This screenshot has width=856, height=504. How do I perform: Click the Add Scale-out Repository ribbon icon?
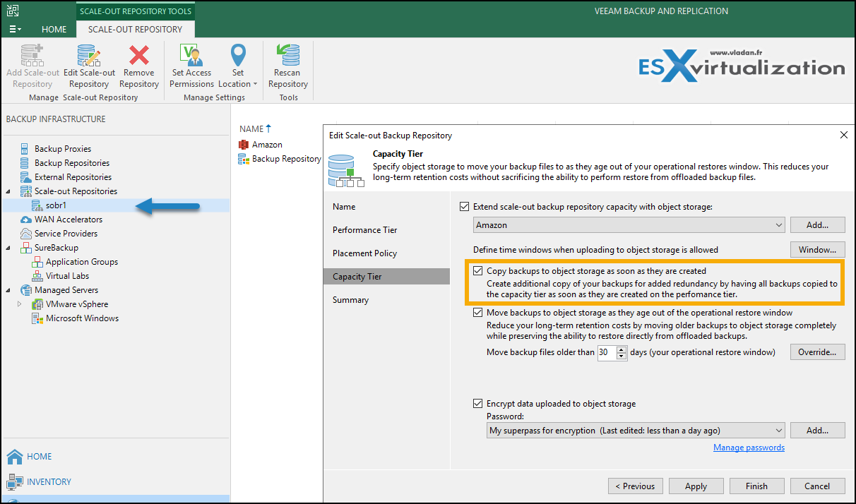[x=32, y=55]
